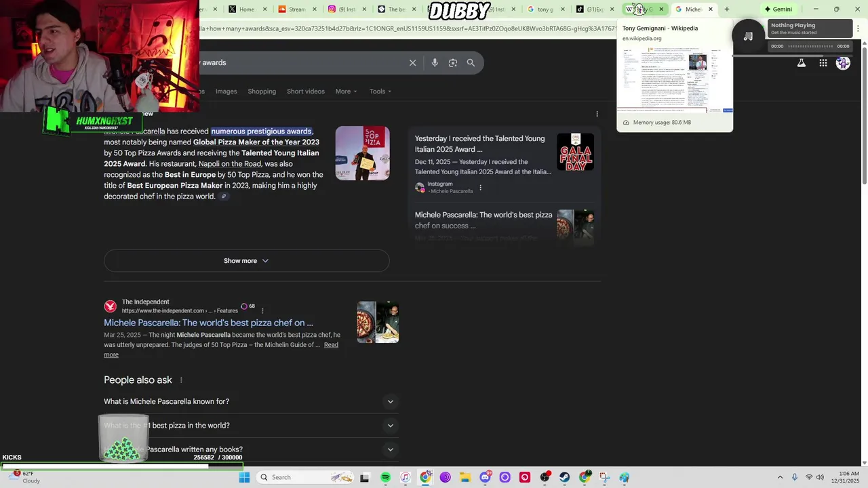Start a voice search with the microphone
This screenshot has width=868, height=488.
pyautogui.click(x=435, y=62)
